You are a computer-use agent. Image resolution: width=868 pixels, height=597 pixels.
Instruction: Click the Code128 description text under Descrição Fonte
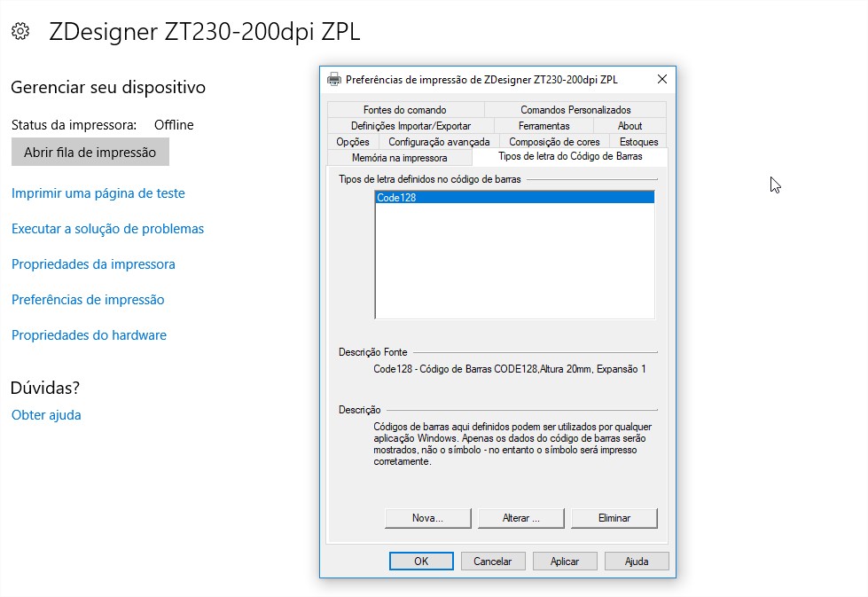[x=509, y=369]
